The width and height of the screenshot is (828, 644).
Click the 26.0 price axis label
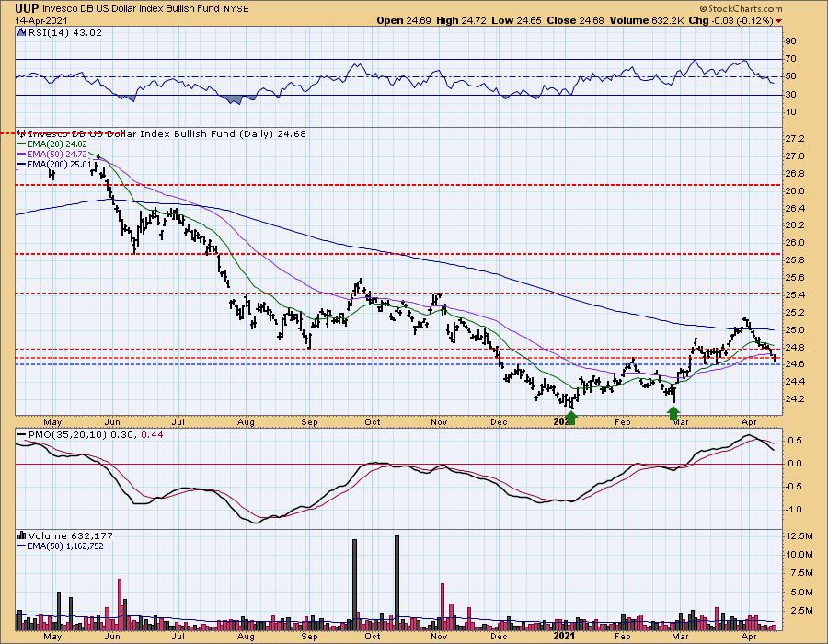795,242
